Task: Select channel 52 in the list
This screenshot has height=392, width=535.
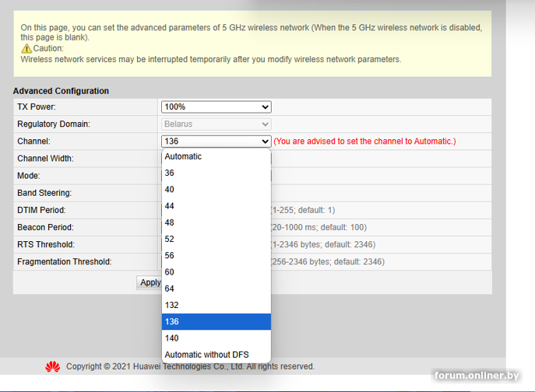Action: coord(216,239)
